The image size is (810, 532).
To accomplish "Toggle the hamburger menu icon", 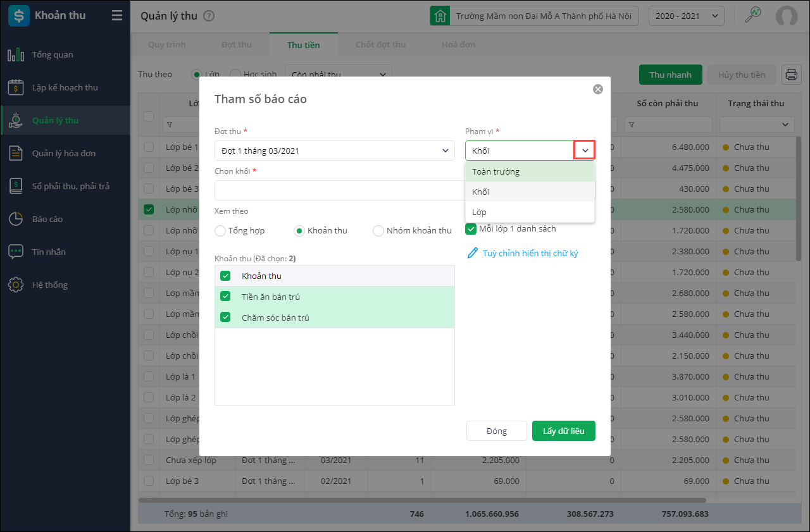I will [117, 16].
